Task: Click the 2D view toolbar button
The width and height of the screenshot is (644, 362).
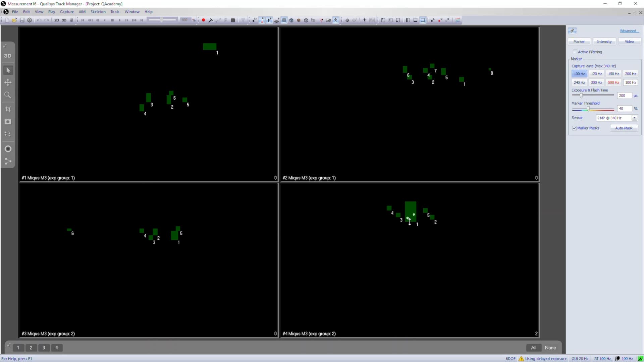Action: [x=57, y=20]
